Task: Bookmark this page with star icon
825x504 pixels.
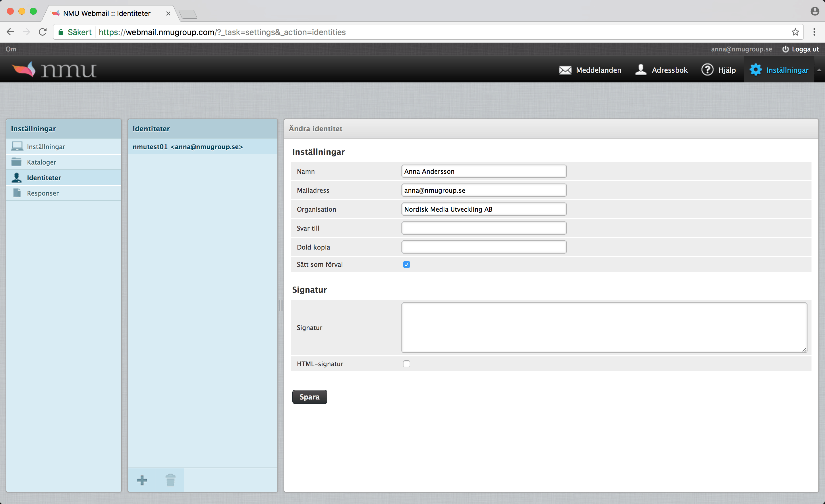Action: 795,32
